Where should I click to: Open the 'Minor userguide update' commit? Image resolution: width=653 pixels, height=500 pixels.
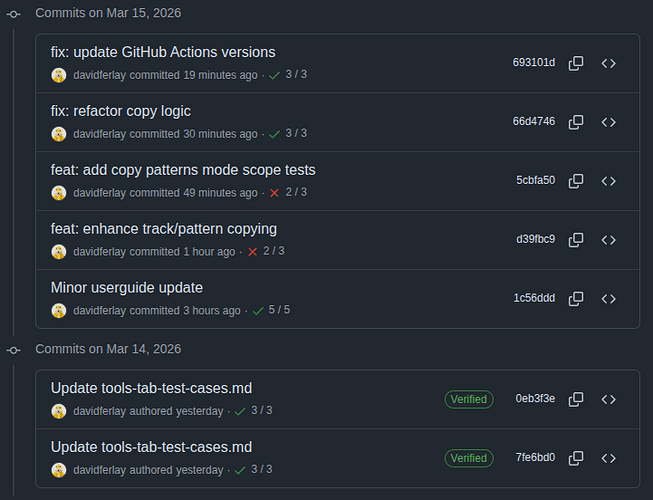pyautogui.click(x=127, y=288)
